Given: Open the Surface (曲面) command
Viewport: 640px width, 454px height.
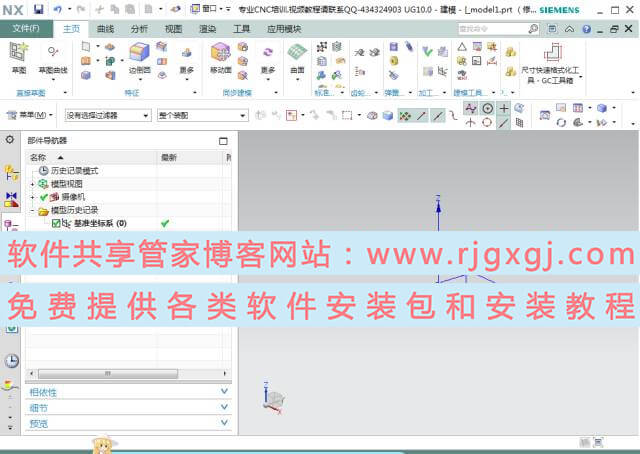Looking at the screenshot, I should click(x=297, y=60).
